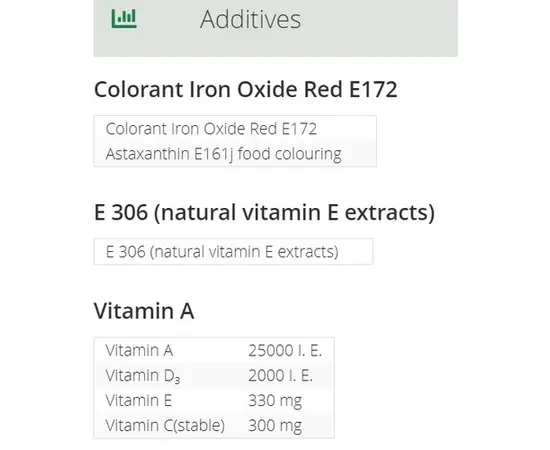Click the 330 mg value

[x=275, y=401]
